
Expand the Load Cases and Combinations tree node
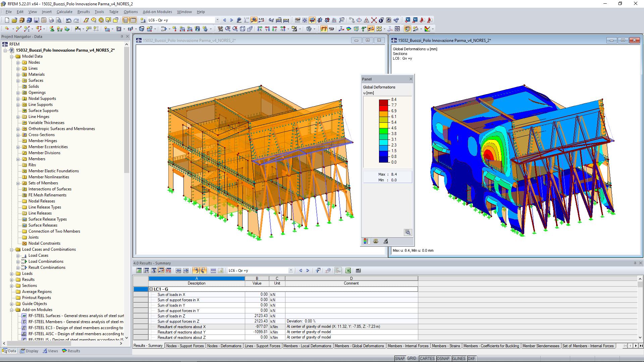coord(12,249)
